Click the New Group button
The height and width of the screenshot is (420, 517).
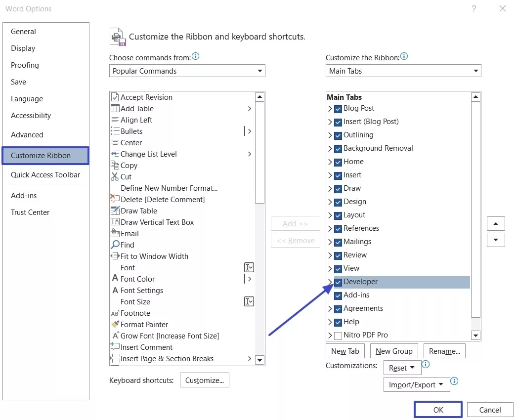(x=394, y=351)
